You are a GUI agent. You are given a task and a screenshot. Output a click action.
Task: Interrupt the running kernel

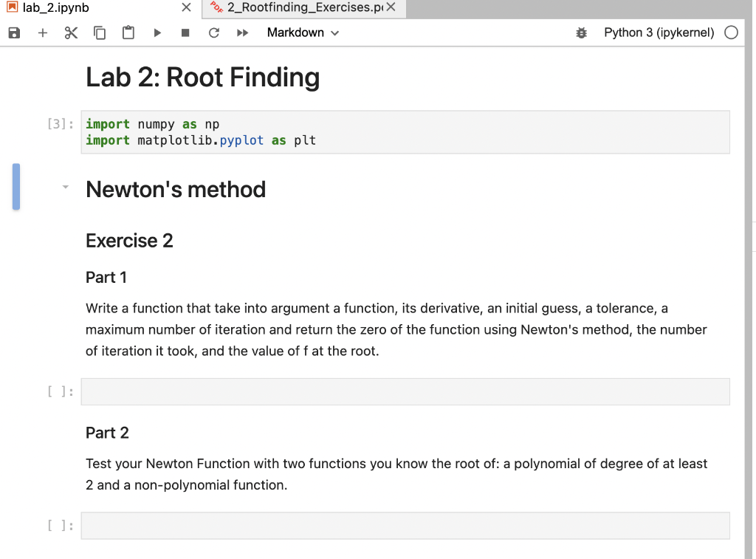click(185, 32)
